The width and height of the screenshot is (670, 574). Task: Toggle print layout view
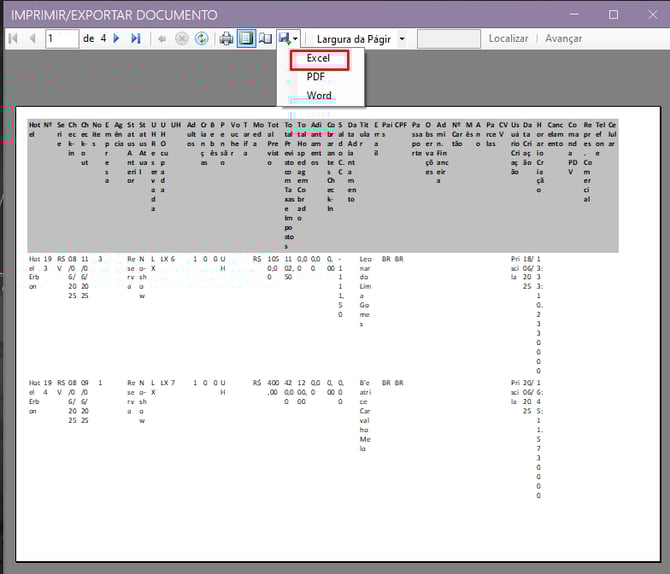(x=246, y=38)
